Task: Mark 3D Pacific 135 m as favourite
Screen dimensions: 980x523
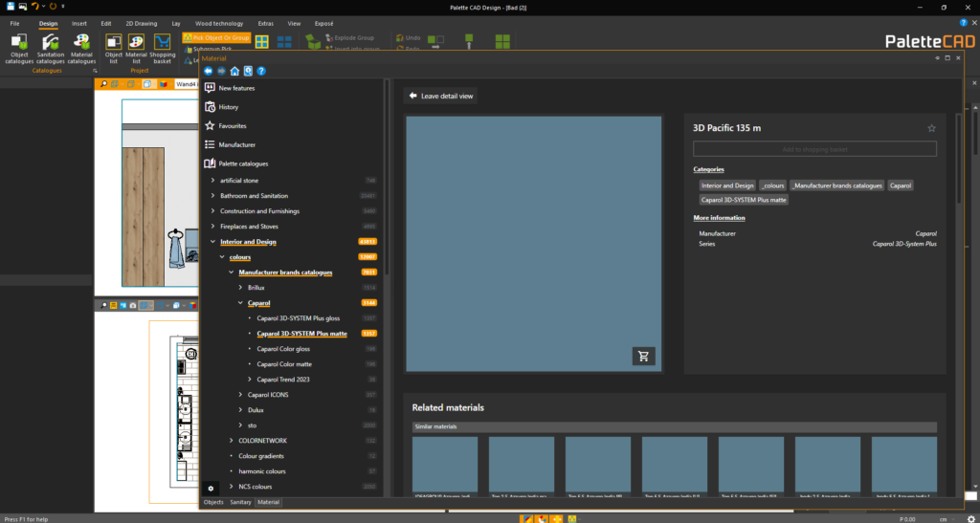Action: pos(931,128)
